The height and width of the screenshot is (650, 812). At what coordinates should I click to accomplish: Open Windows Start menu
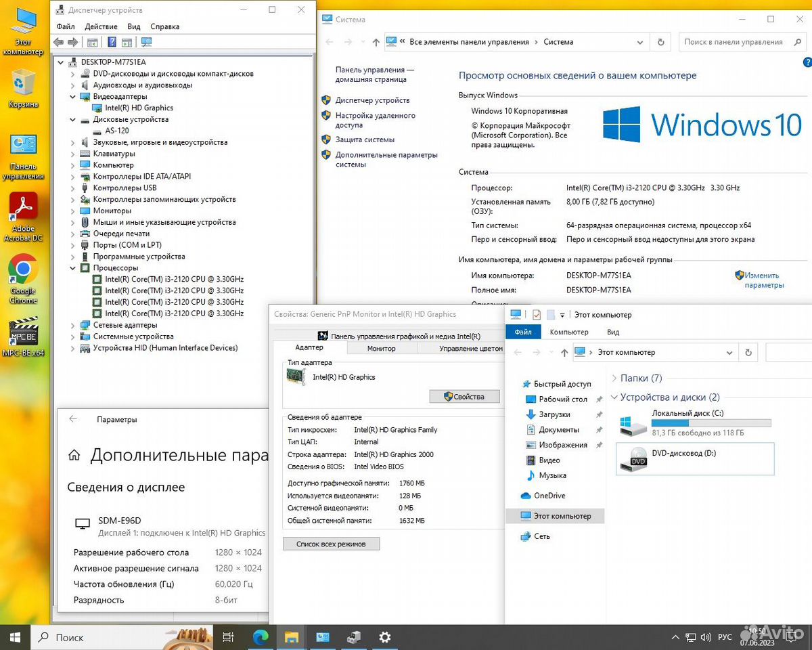click(15, 637)
